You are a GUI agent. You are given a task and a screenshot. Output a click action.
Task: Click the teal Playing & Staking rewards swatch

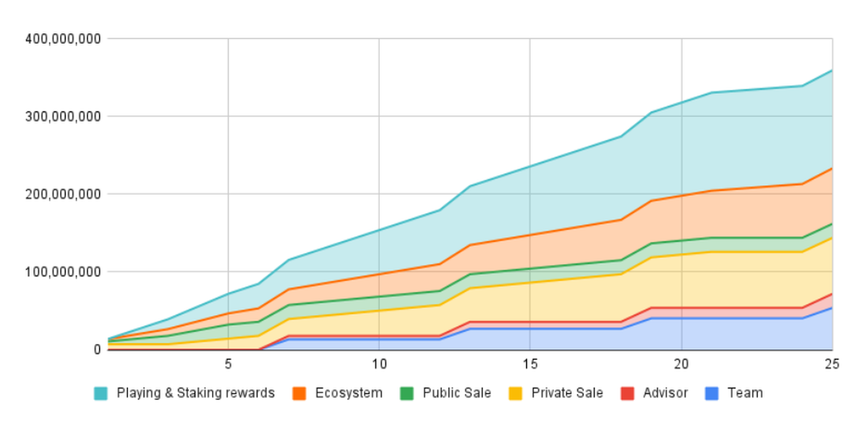coord(101,393)
